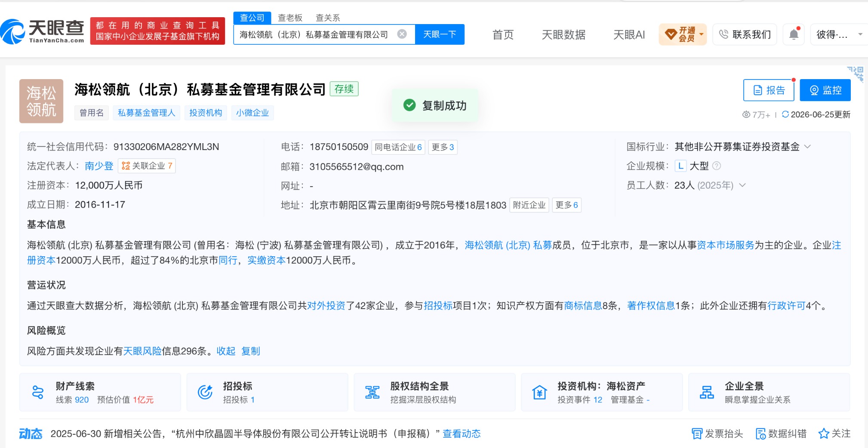Viewport: 868px width, 448px height.
Task: Open the user account dropdown 彼得
Action: [840, 34]
